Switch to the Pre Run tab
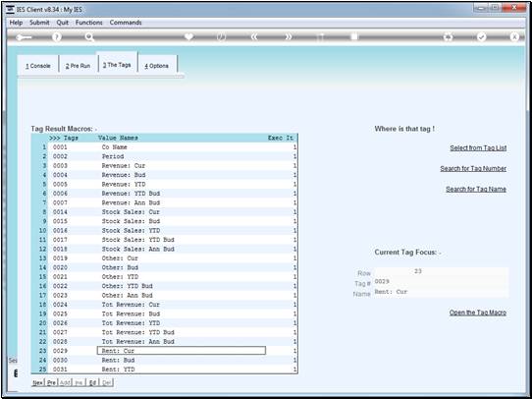 79,66
